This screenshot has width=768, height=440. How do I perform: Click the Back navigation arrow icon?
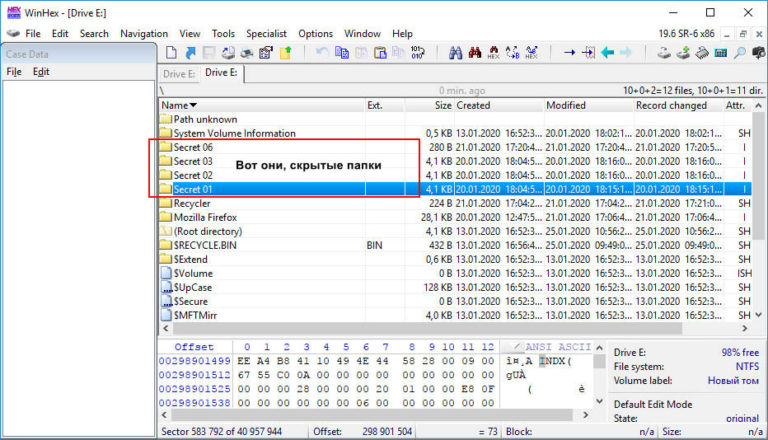pyautogui.click(x=609, y=52)
